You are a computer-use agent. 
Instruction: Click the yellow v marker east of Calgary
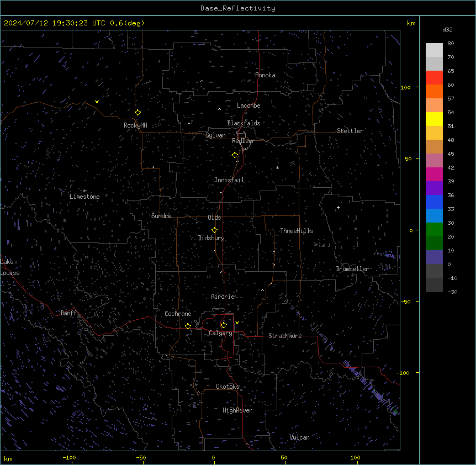pos(237,323)
